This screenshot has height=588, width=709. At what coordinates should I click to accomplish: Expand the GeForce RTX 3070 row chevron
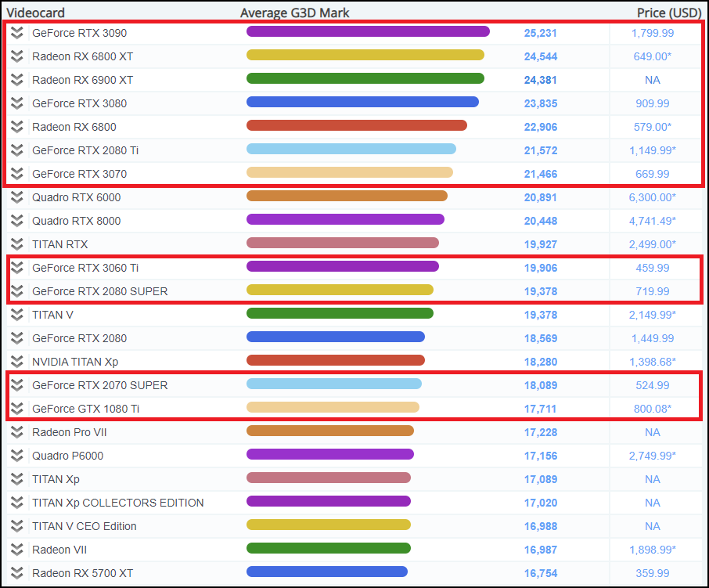[16, 174]
